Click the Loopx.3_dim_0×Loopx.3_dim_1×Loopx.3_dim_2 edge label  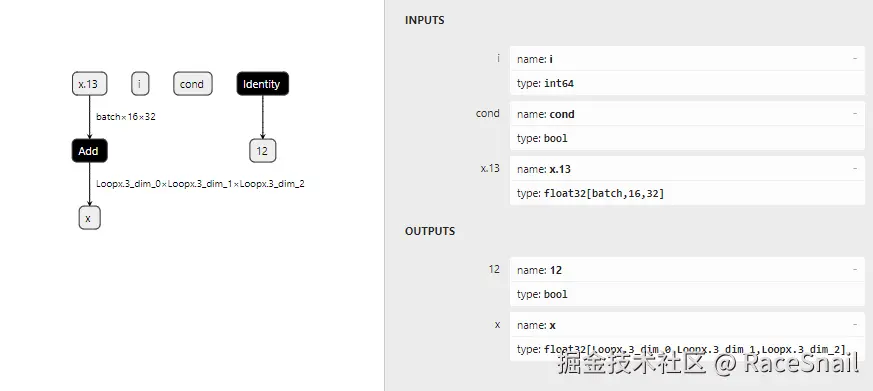click(200, 184)
